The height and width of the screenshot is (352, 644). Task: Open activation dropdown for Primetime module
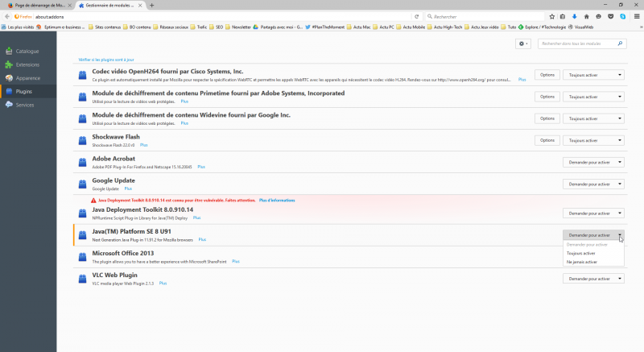point(593,97)
